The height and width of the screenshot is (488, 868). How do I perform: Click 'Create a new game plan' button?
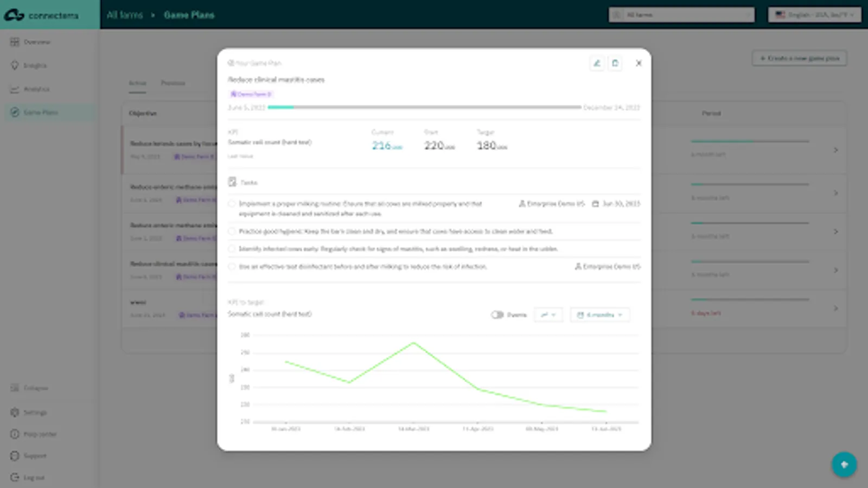tap(799, 58)
